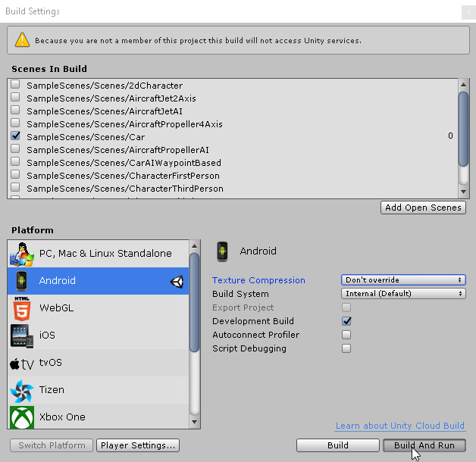The image size is (476, 462).
Task: Select the Xbox One platform
Action: (98, 417)
